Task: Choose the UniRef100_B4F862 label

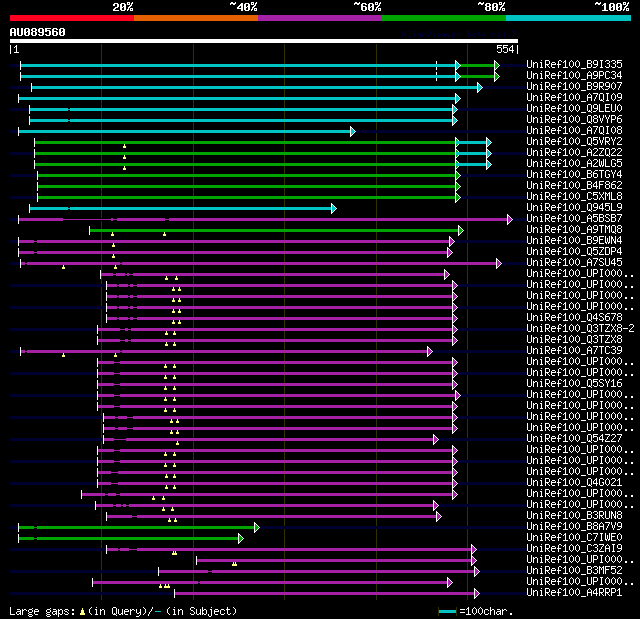Action: coord(574,186)
